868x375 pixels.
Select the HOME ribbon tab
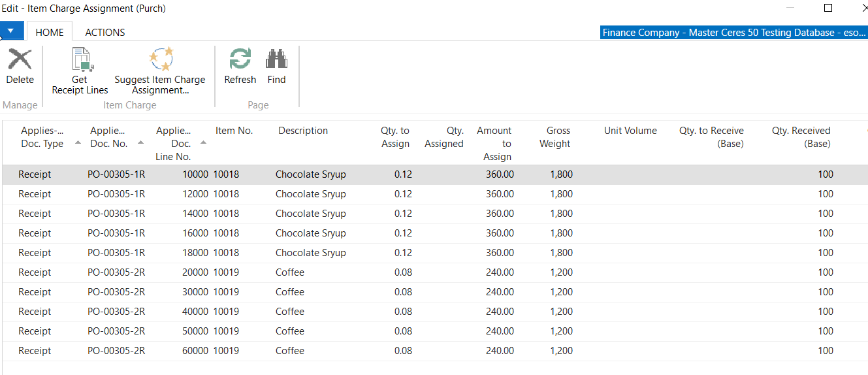50,32
